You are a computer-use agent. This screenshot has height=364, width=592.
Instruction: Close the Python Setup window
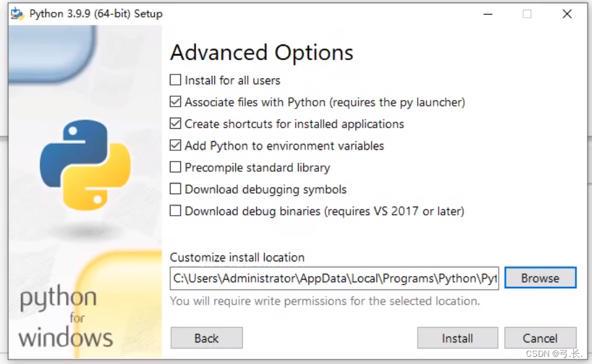[567, 14]
